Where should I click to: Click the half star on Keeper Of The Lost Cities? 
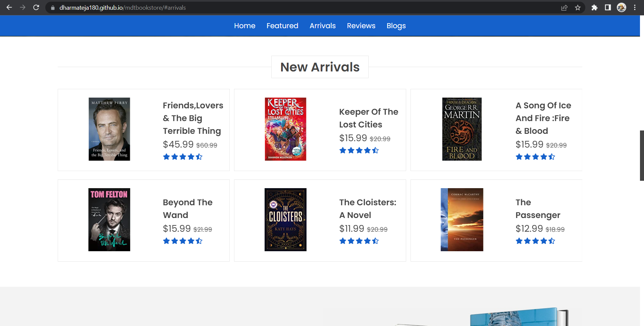pos(376,150)
